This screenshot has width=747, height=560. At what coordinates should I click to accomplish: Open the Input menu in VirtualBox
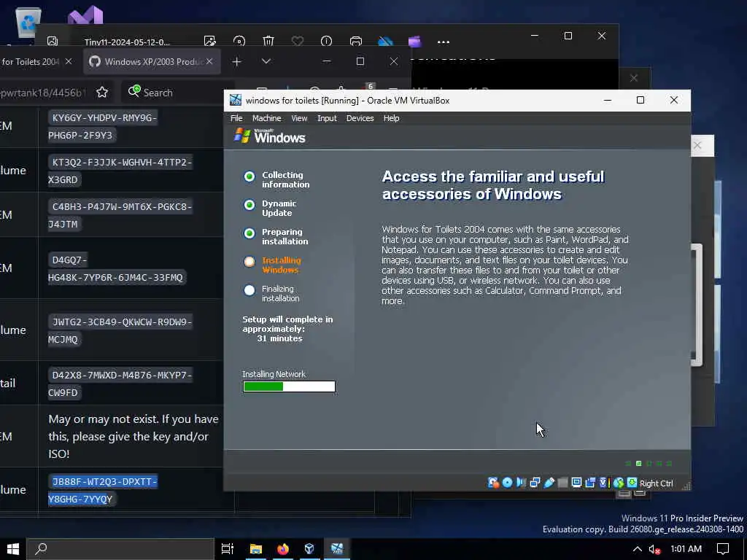327,118
